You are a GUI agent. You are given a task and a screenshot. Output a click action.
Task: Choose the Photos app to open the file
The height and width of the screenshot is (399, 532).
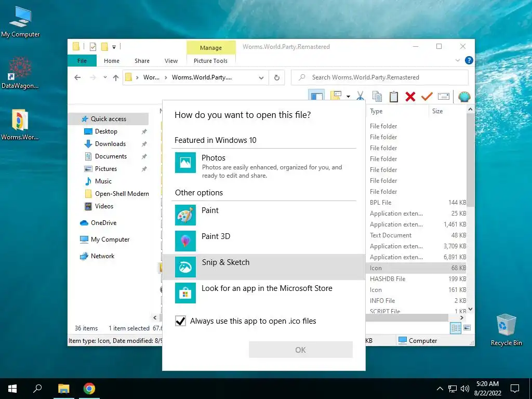coord(263,166)
